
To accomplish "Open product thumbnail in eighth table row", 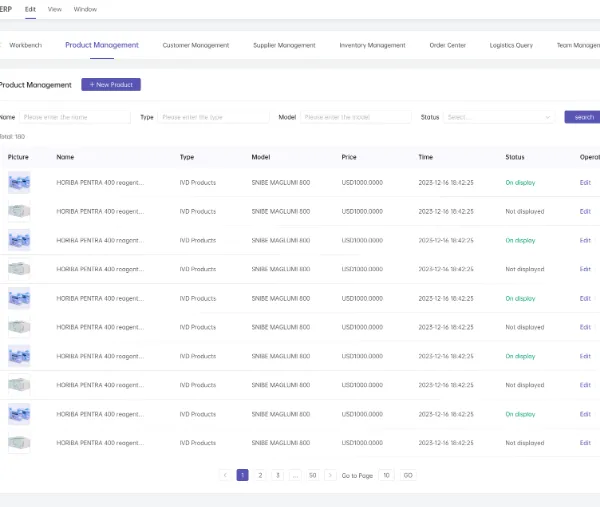I will point(19,385).
